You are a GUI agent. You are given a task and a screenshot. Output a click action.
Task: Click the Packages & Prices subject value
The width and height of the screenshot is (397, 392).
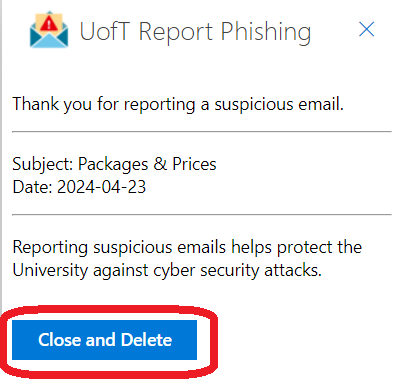click(147, 164)
